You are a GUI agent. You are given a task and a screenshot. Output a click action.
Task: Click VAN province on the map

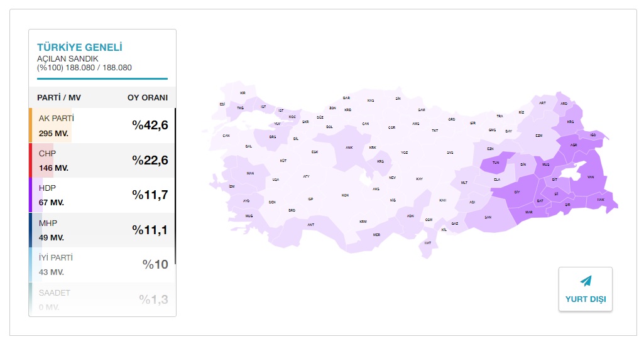[591, 177]
